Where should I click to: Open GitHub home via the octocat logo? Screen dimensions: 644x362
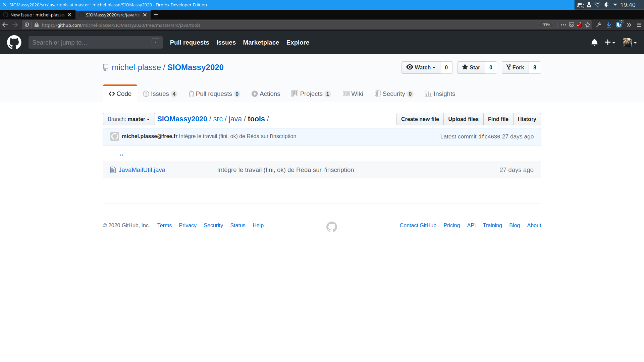[14, 42]
